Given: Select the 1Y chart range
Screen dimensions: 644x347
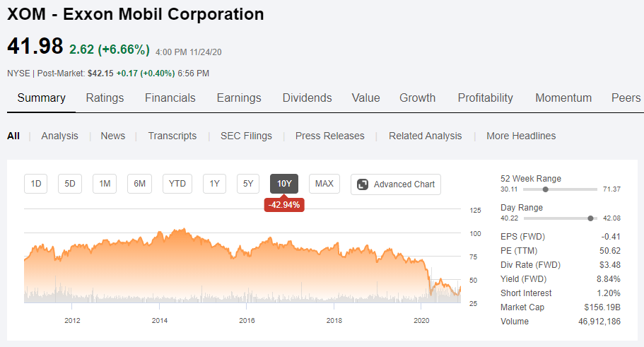Looking at the screenshot, I should 214,184.
